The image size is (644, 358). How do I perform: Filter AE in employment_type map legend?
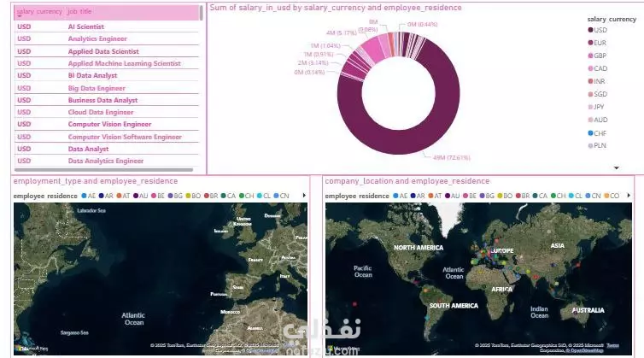point(88,196)
